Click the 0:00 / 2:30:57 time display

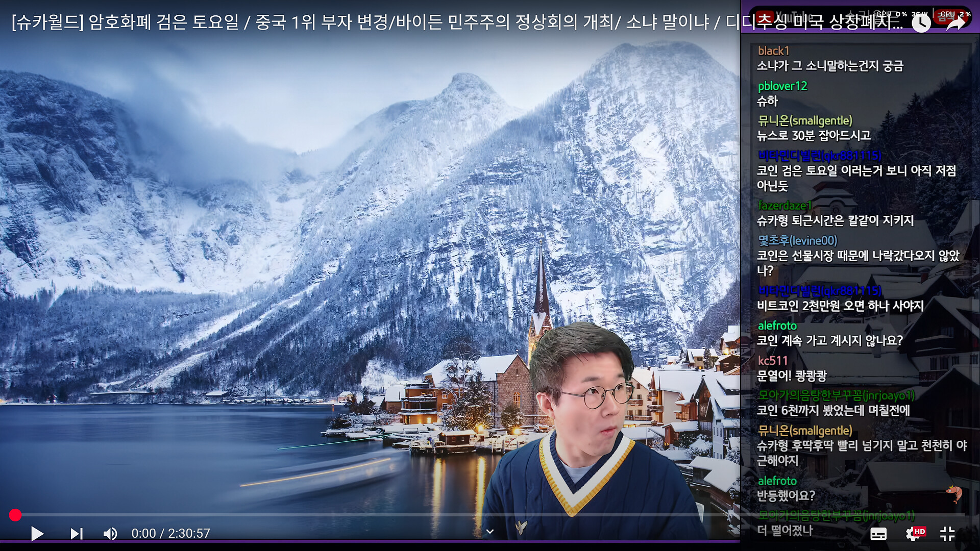(x=170, y=534)
